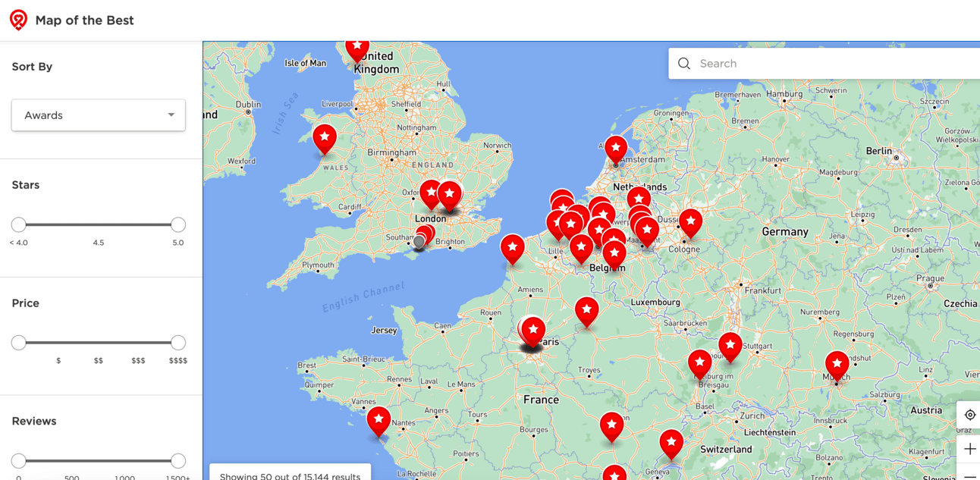
Task: Click the Stars slider left handle
Action: (19, 224)
